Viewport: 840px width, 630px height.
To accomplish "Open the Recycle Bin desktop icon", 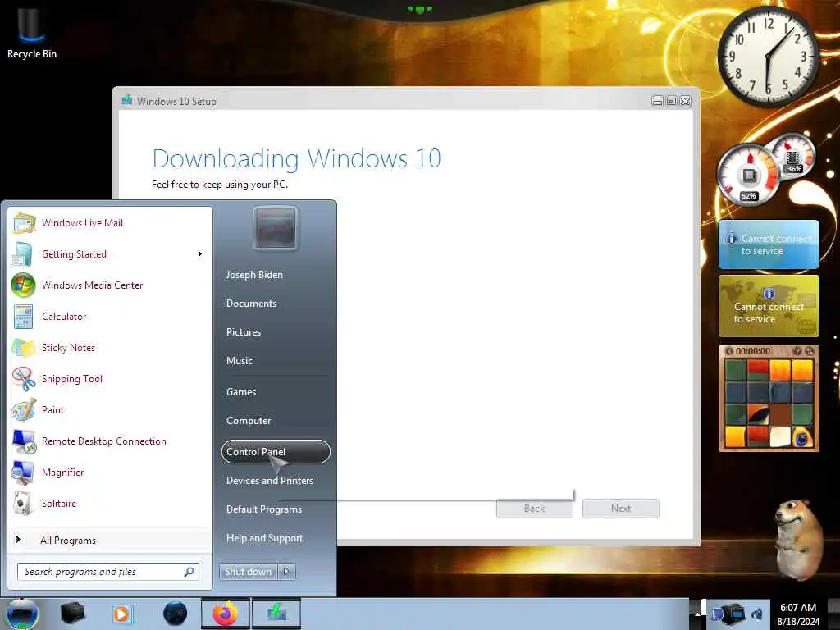I will coord(32,33).
